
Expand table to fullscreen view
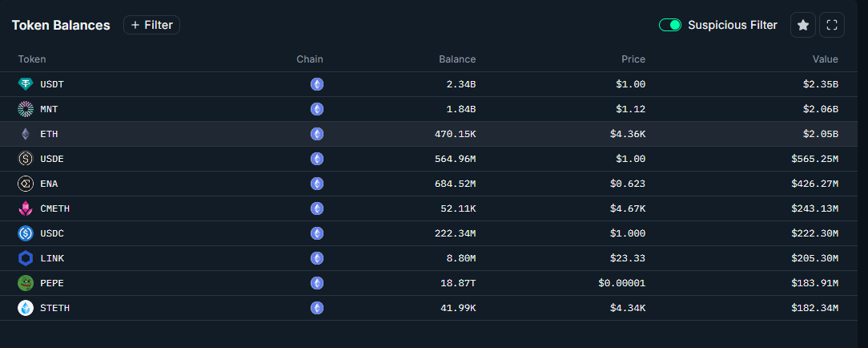pyautogui.click(x=832, y=26)
